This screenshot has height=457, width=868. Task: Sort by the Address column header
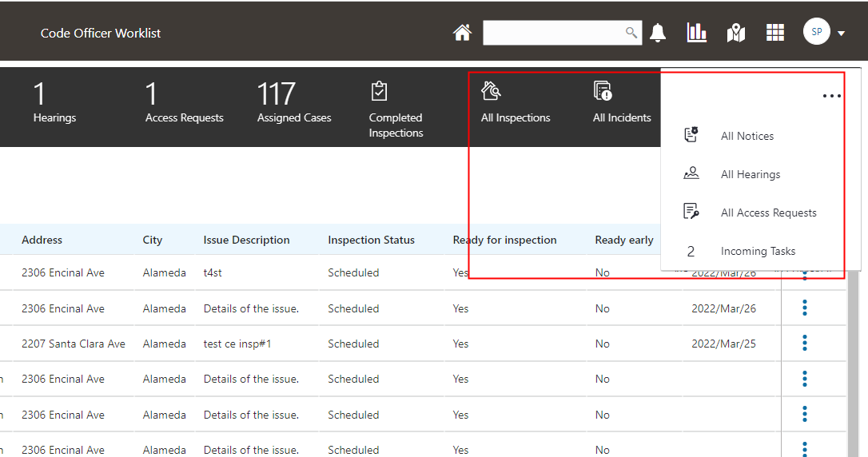[x=42, y=240]
